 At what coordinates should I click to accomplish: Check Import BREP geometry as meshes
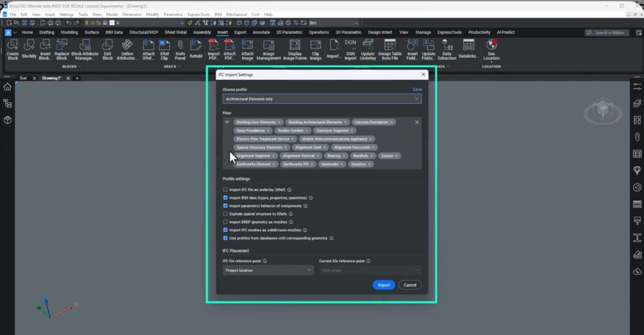tap(225, 222)
